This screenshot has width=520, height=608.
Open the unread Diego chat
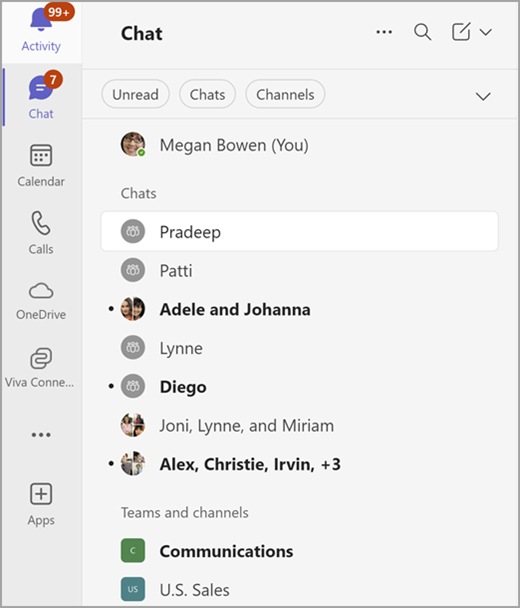click(x=299, y=387)
